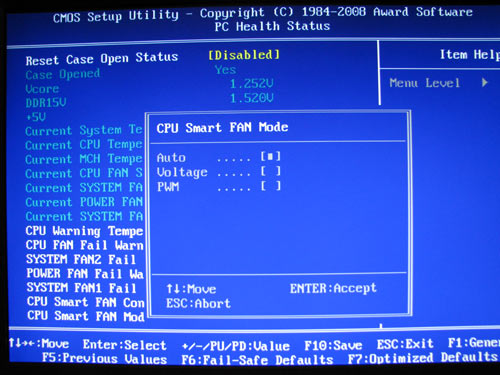This screenshot has width=500, height=375.
Task: Click the 1.252V Vcore value
Action: click(x=252, y=83)
